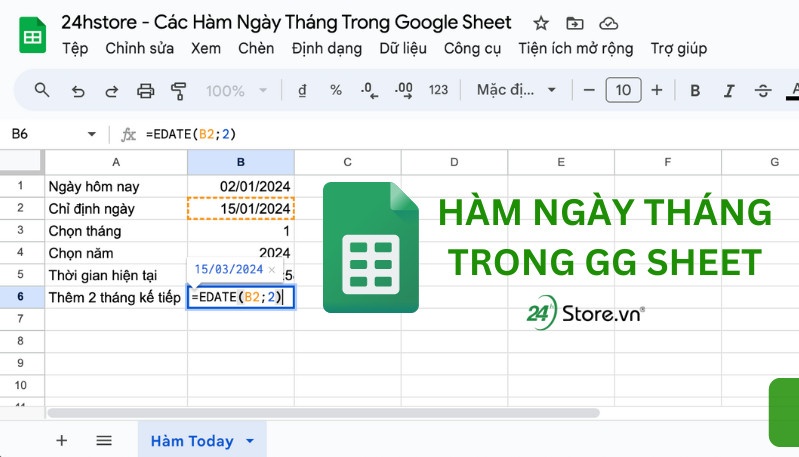Image resolution: width=799 pixels, height=457 pixels.
Task: Click the font size field showing 10
Action: point(623,91)
